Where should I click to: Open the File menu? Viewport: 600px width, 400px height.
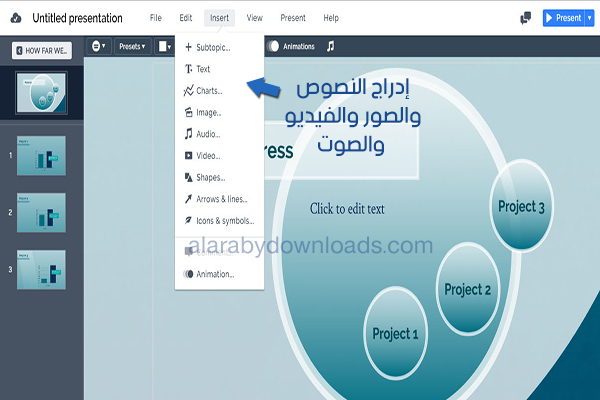[156, 18]
